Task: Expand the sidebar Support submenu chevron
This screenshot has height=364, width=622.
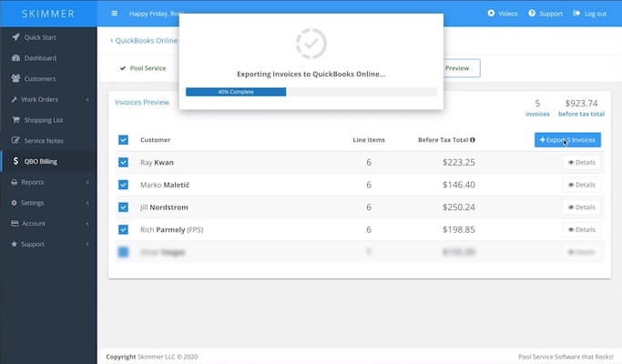Action: click(x=87, y=244)
